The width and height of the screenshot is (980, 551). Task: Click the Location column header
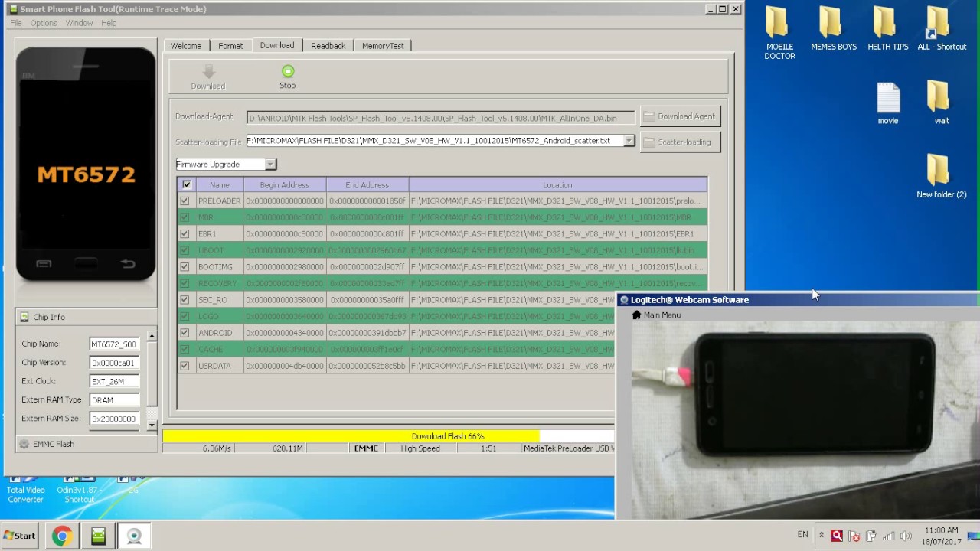click(557, 185)
